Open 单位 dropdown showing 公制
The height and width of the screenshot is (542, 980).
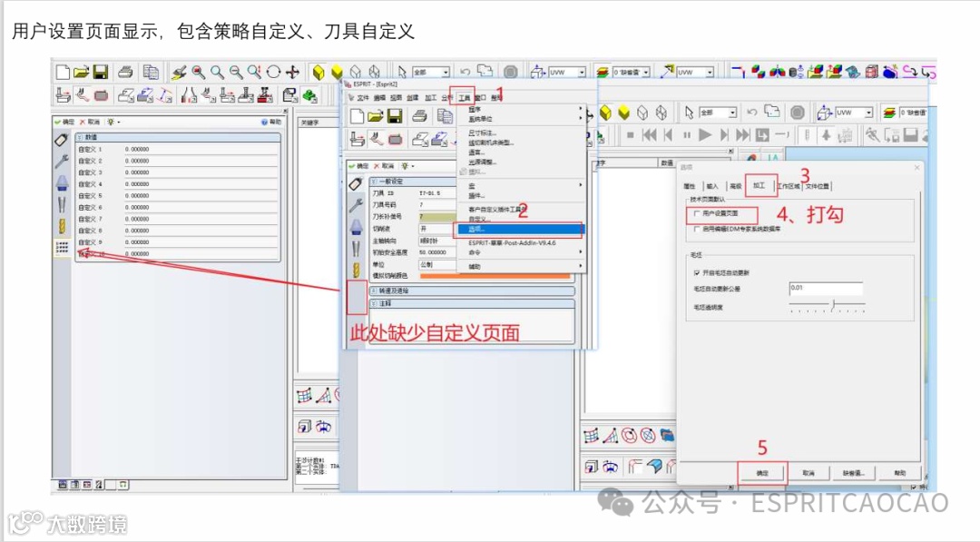pos(436,264)
